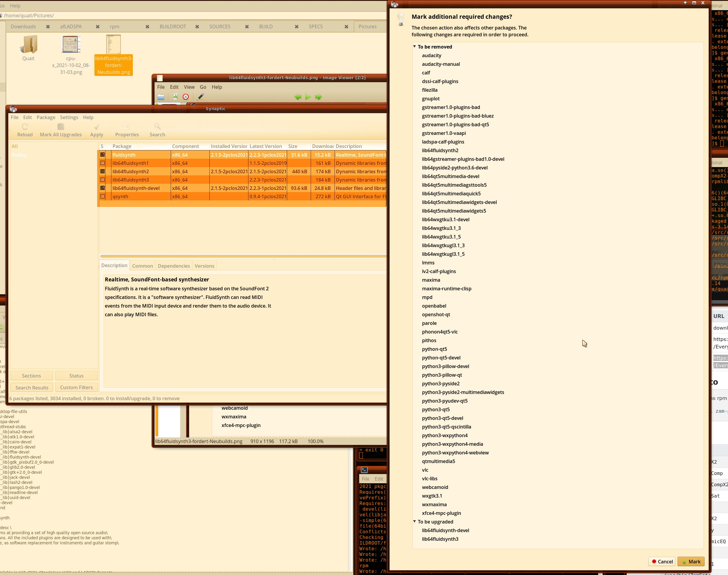This screenshot has width=728, height=575.
Task: Toggle status checkbox for qsynth package
Action: pyautogui.click(x=103, y=197)
